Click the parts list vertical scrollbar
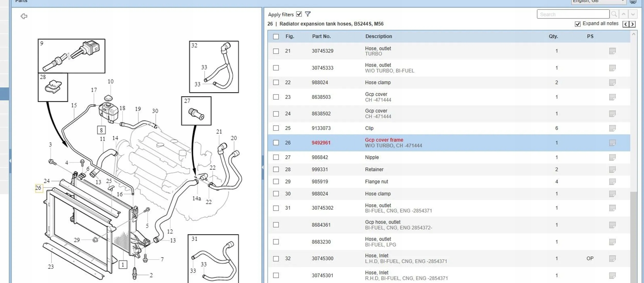Viewport: 644px width, 283px height. [633, 157]
